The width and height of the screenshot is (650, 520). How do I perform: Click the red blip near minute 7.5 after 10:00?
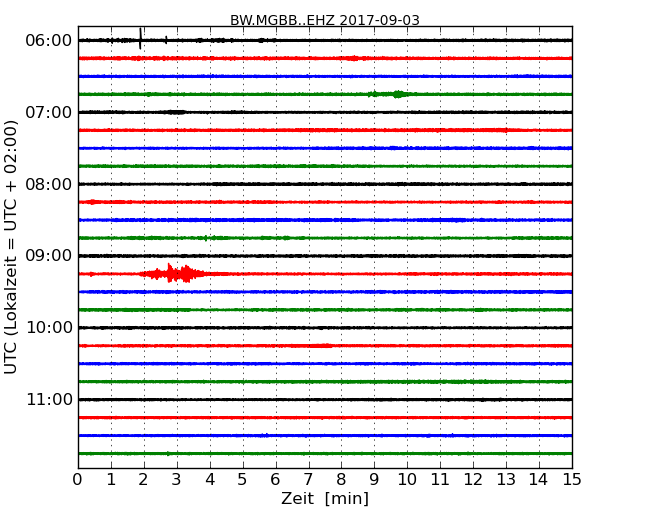coord(321,345)
